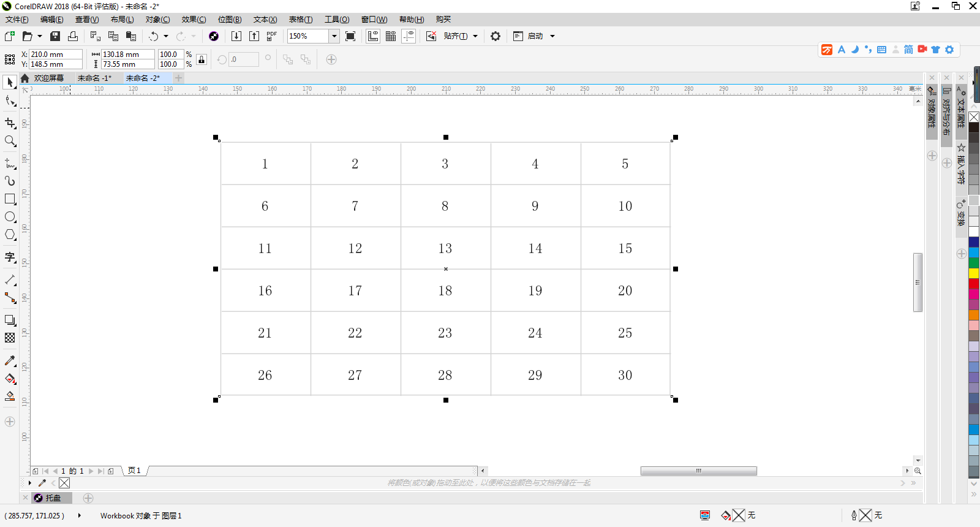Click the Paste icon in toolbar

pyautogui.click(x=130, y=36)
